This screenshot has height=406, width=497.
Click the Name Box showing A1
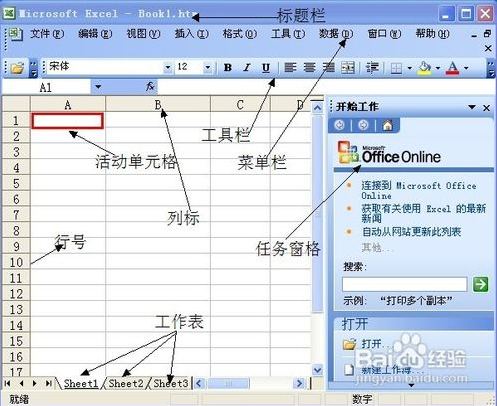tap(46, 87)
